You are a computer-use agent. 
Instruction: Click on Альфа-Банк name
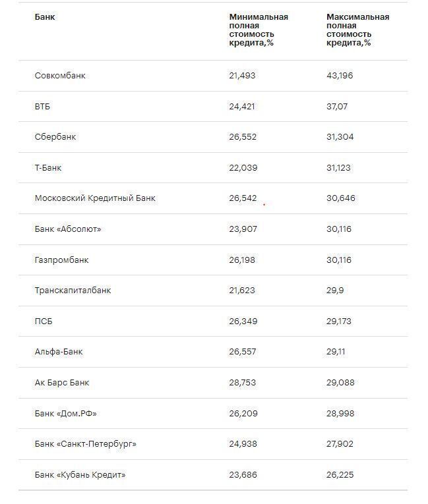tap(59, 352)
